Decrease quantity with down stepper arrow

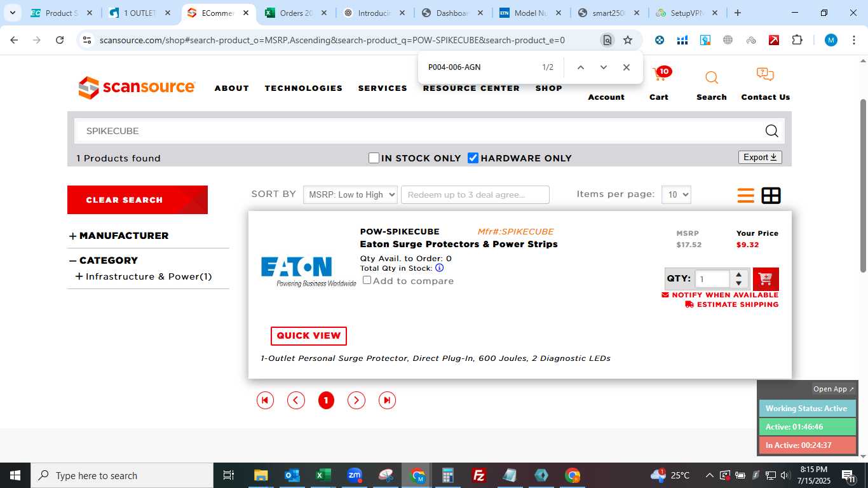coord(738,283)
